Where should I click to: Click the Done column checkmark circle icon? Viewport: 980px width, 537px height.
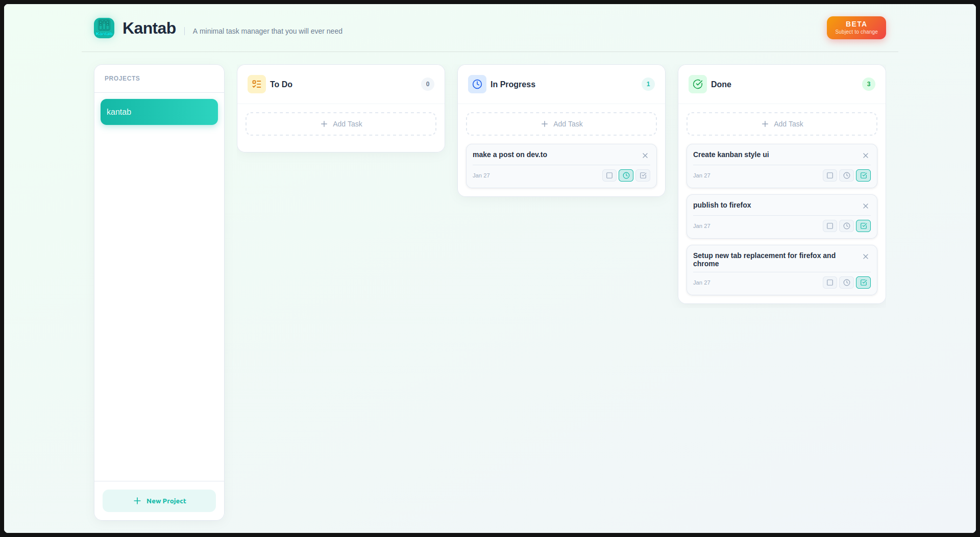698,84
